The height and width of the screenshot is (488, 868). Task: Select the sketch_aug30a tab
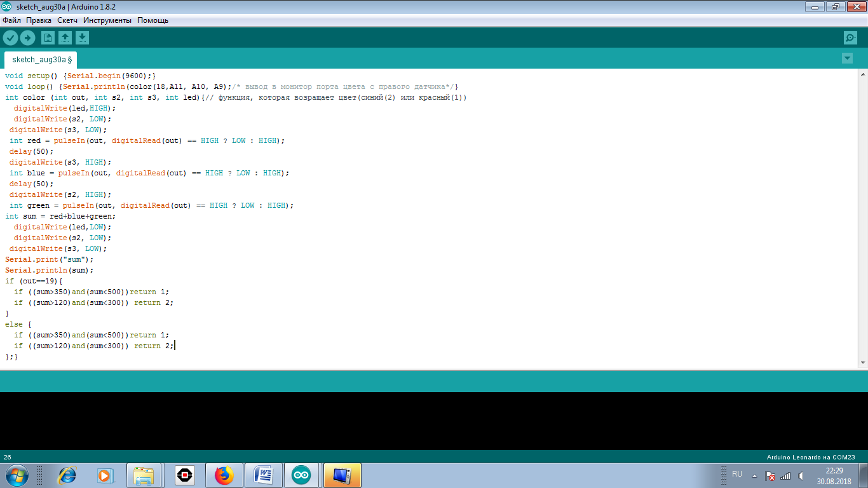[x=41, y=60]
